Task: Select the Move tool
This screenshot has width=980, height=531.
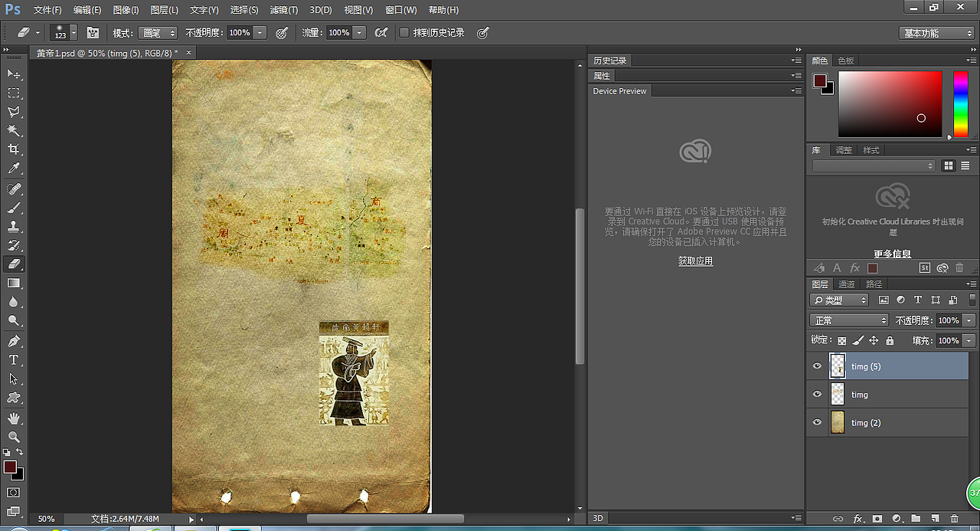Action: coord(14,74)
